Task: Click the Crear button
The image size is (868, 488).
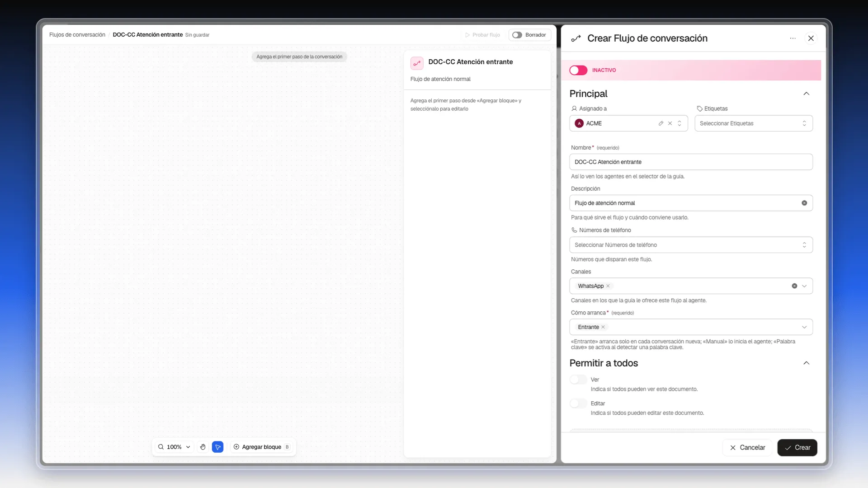Action: (x=797, y=448)
